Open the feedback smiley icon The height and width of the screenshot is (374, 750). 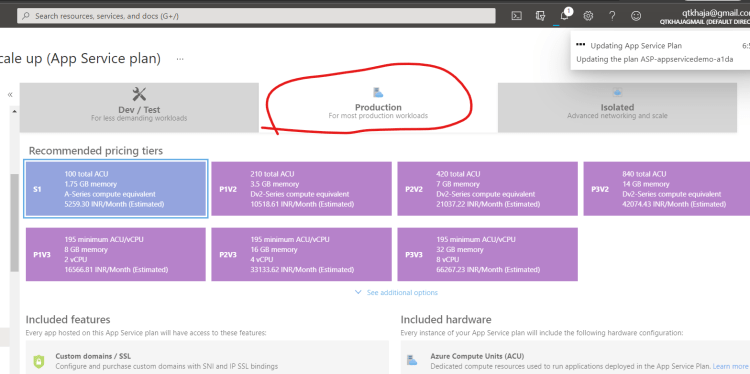636,16
